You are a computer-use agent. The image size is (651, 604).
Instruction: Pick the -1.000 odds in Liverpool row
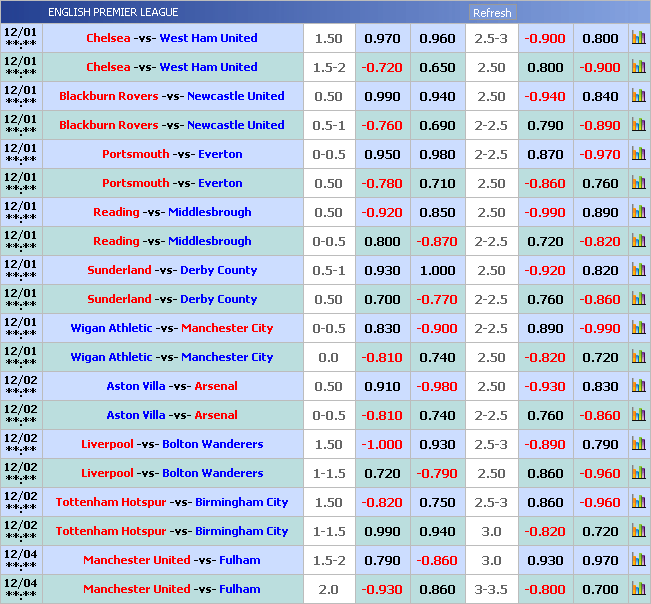(382, 445)
